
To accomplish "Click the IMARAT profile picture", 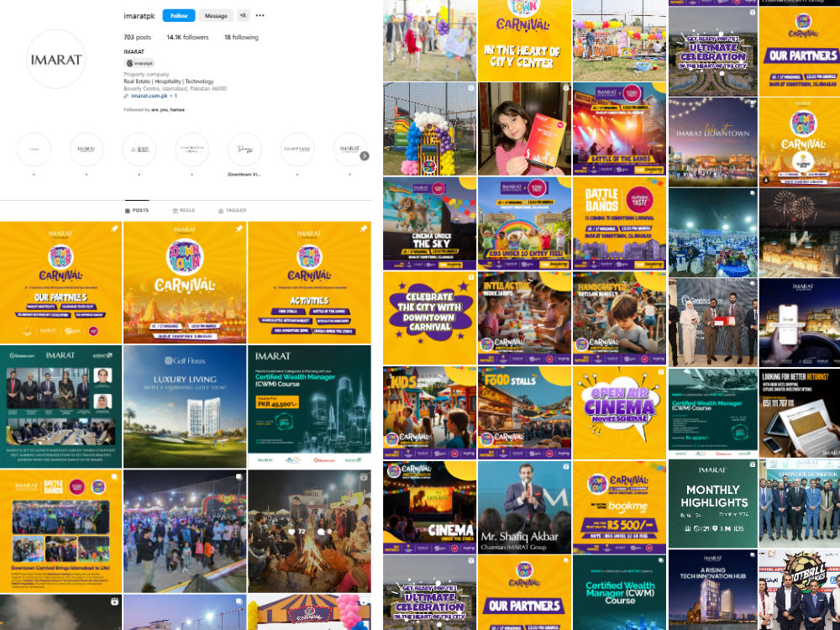I will [55, 59].
